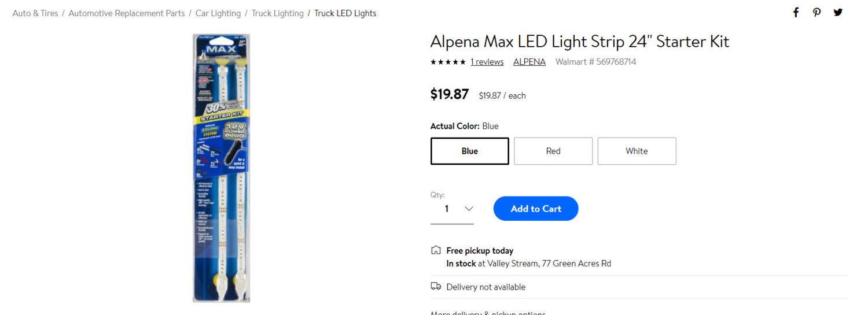Click Free pickup today option
The image size is (868, 315).
tap(480, 251)
